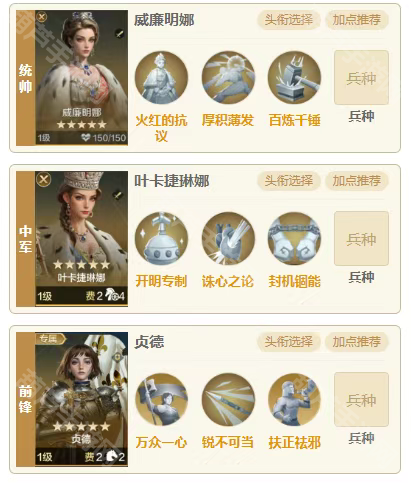Open 加点推荐 for 贞德

(357, 342)
